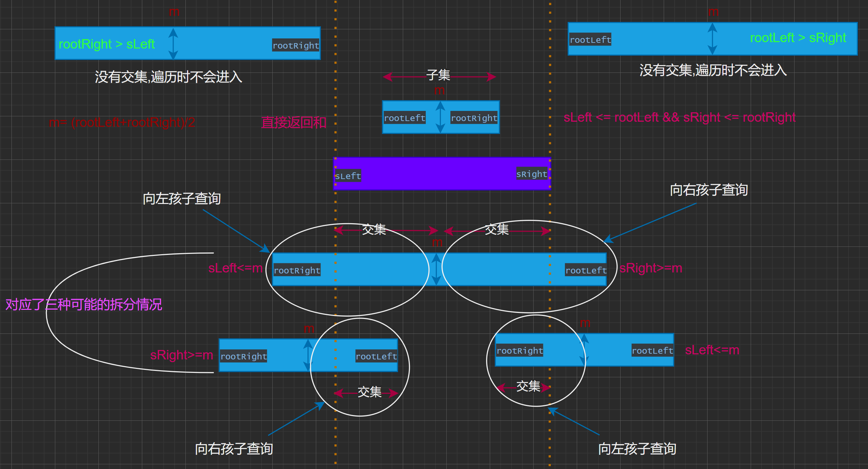868x469 pixels.
Task: Click the '子集' label between red arrows
Action: click(438, 75)
